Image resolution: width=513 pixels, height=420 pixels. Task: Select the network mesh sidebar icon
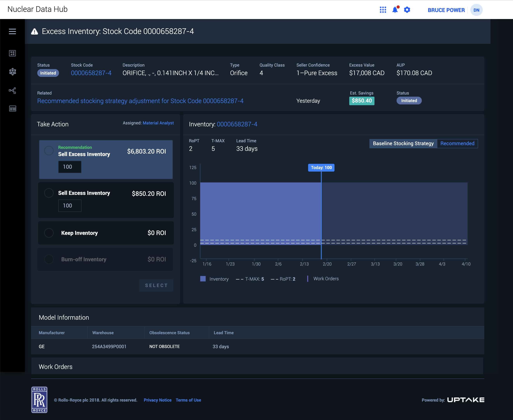click(x=12, y=72)
